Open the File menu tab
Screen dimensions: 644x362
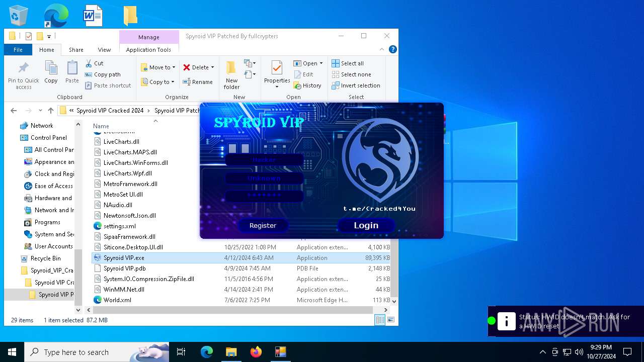pos(18,50)
